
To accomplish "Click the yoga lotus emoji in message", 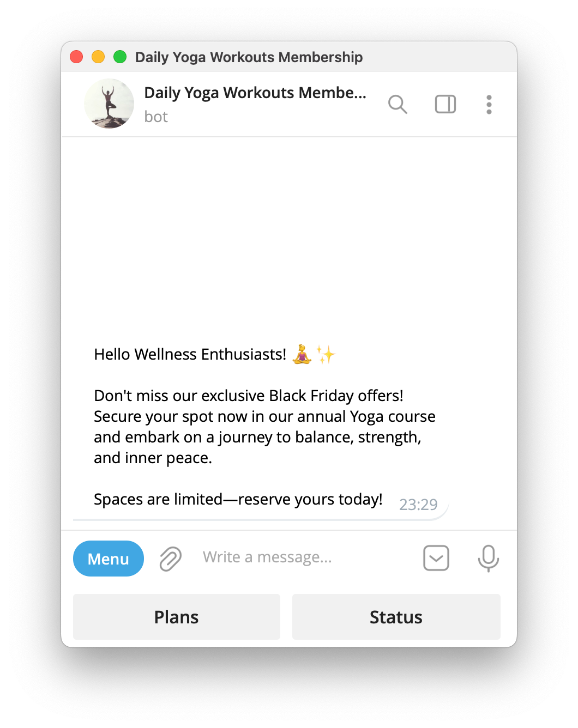I will click(302, 354).
